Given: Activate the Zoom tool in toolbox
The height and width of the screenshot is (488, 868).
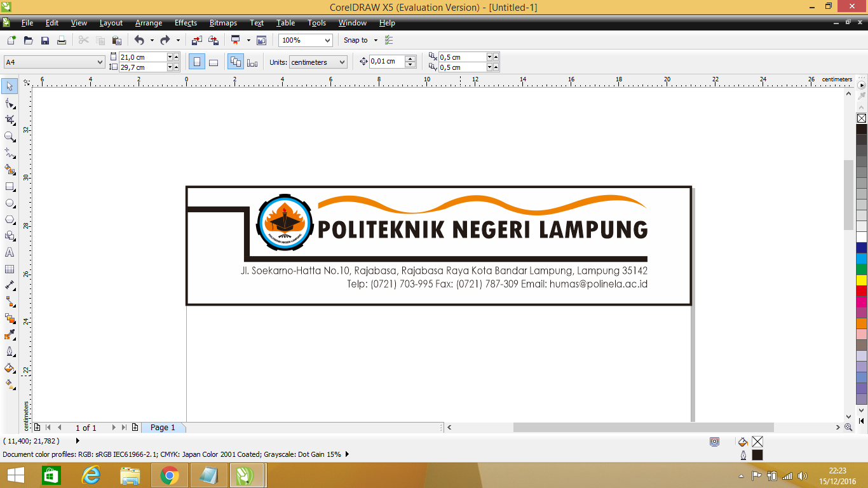Looking at the screenshot, I should point(10,136).
